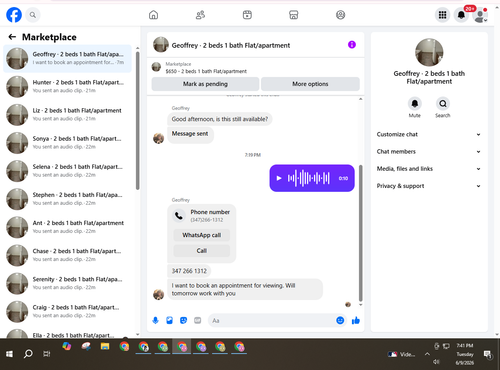This screenshot has width=500, height=370.
Task: Choose a GIF with the GIF icon
Action: [198, 321]
